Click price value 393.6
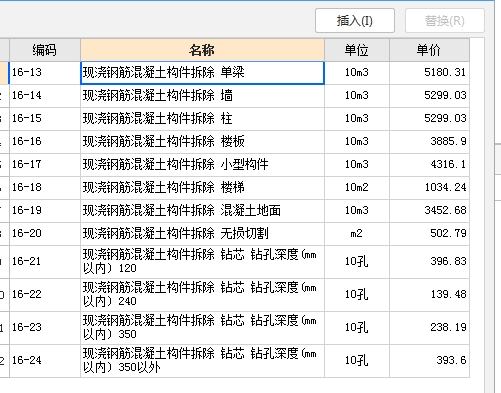This screenshot has height=393, width=501. [451, 360]
